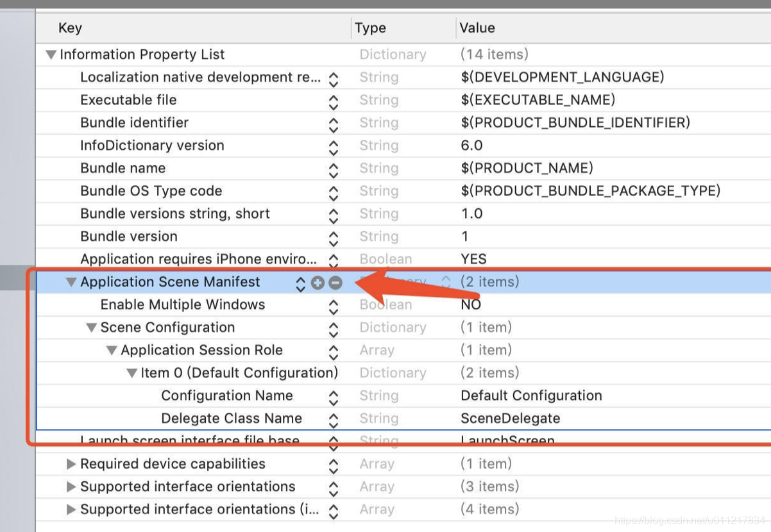Collapse the Scene Configuration disclosure triangle
The image size is (771, 532).
point(92,328)
